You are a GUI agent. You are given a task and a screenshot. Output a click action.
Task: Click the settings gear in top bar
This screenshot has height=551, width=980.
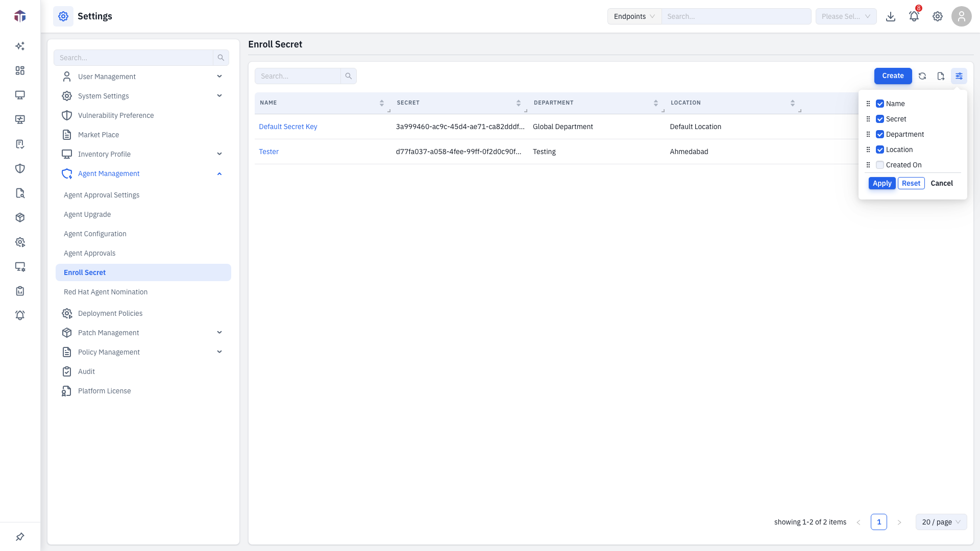(938, 16)
